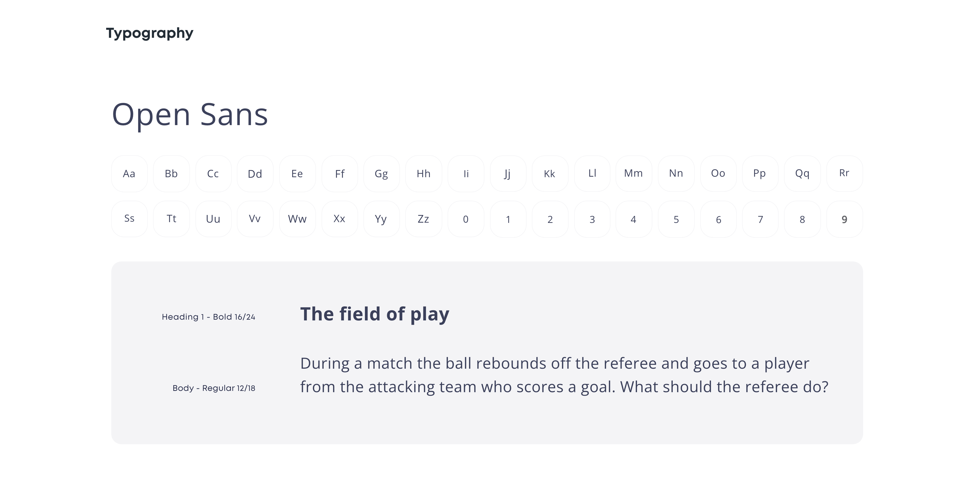Select the number '0' tile
This screenshot has width=980, height=504.
pyautogui.click(x=466, y=219)
